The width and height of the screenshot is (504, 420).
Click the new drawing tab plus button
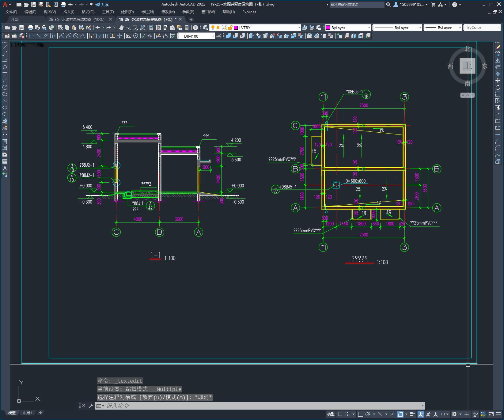pyautogui.click(x=191, y=19)
